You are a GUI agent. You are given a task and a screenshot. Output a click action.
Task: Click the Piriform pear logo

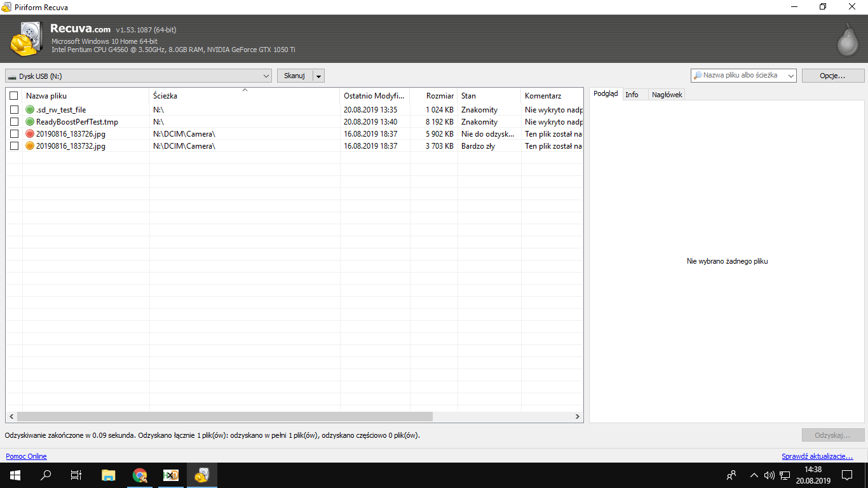[x=848, y=39]
